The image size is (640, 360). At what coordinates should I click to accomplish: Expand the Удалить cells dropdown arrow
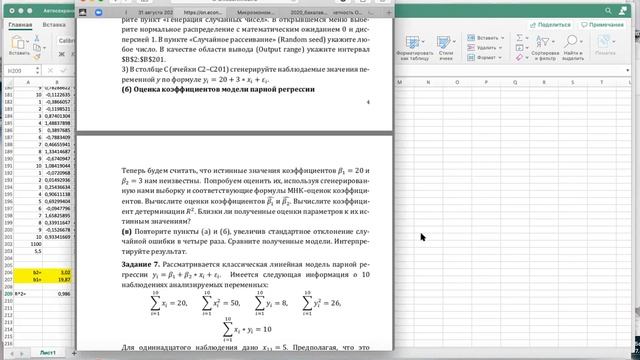coord(500,48)
